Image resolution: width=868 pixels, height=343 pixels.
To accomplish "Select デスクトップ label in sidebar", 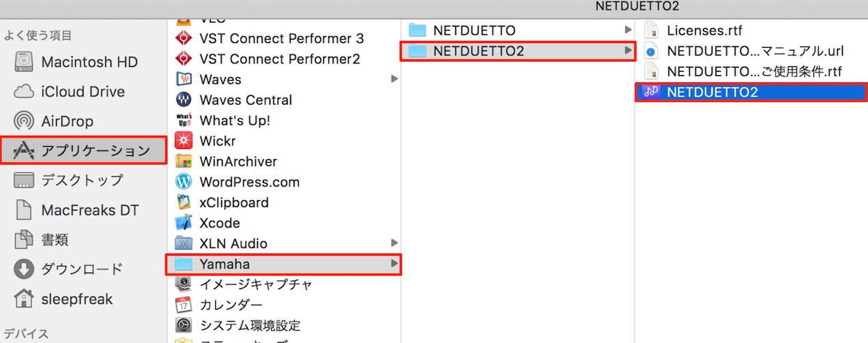I will point(83,180).
